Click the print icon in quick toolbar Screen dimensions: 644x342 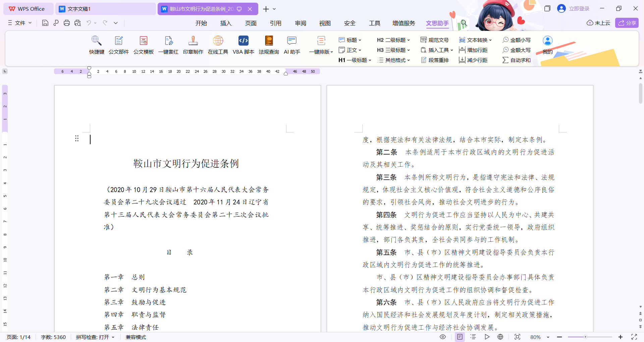pos(67,23)
